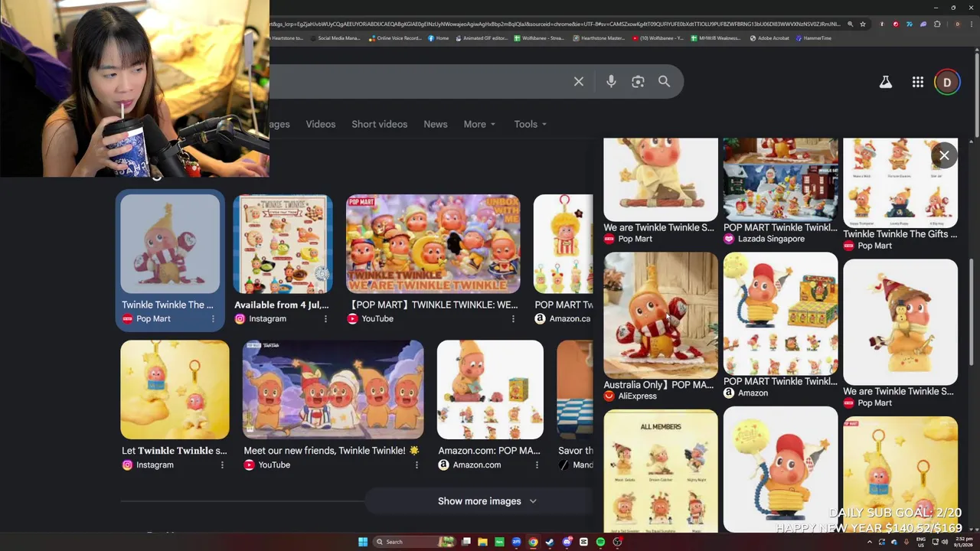
Task: Open Spotify from the taskbar
Action: (600, 542)
